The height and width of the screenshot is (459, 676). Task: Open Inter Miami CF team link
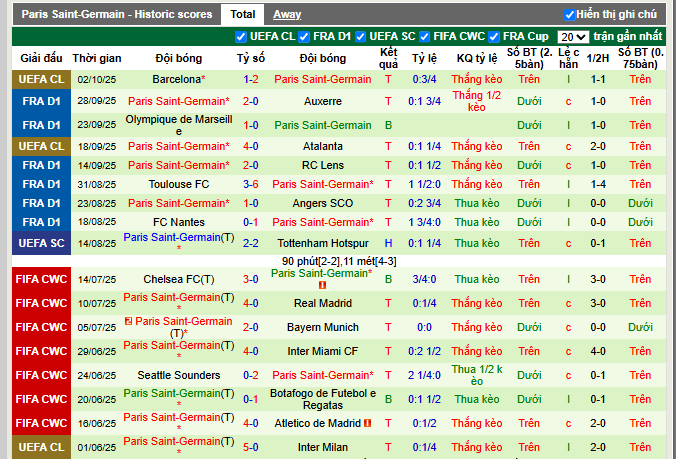[322, 351]
